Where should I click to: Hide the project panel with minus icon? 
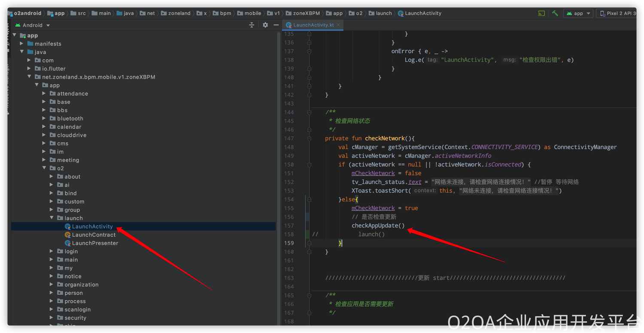(x=276, y=25)
